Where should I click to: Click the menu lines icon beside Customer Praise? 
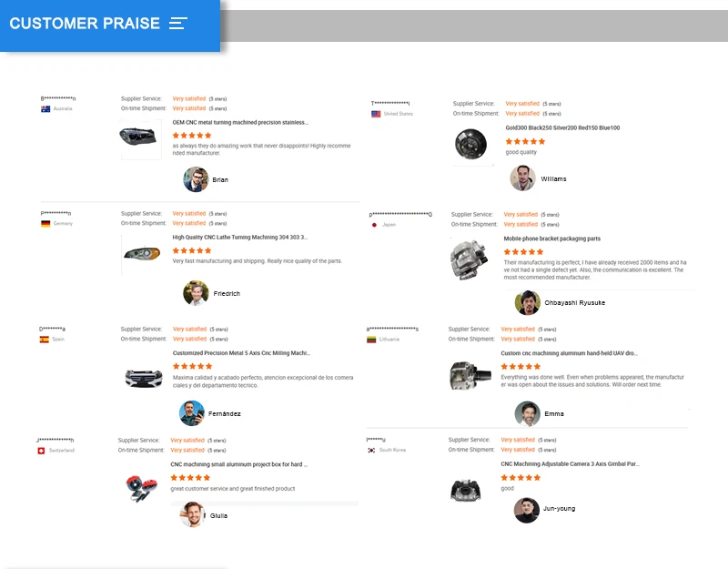(x=178, y=24)
